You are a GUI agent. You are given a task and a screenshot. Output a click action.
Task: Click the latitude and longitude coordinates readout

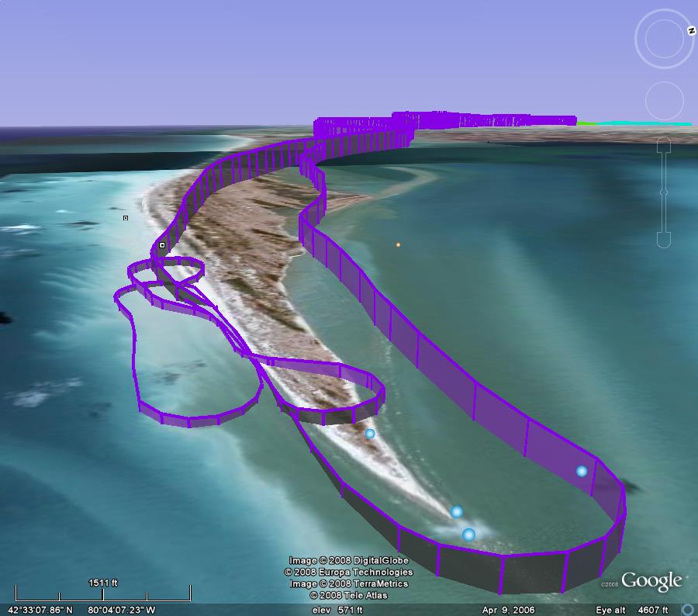pos(81,611)
